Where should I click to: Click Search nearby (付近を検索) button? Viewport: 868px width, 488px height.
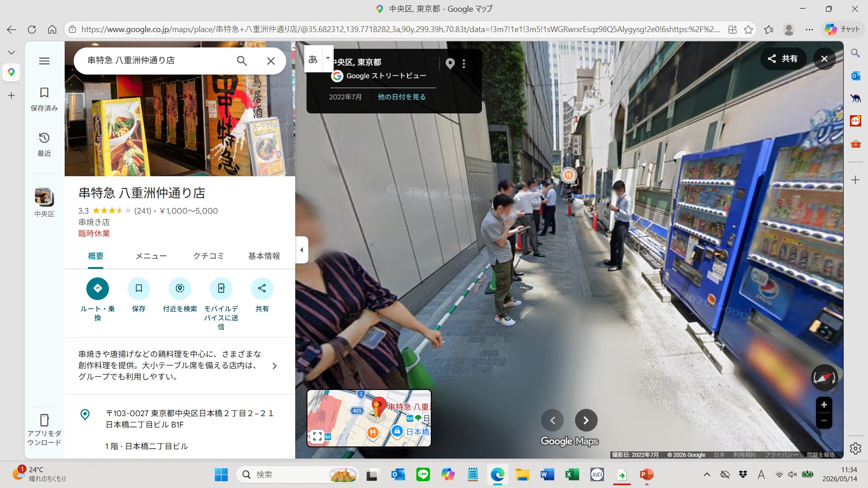tap(180, 288)
